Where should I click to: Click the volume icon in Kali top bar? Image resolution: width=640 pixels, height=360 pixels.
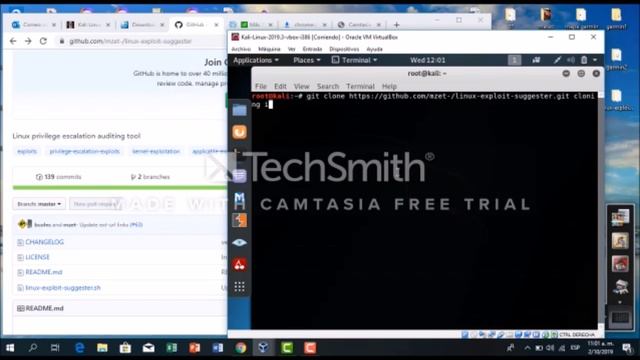[x=571, y=60]
